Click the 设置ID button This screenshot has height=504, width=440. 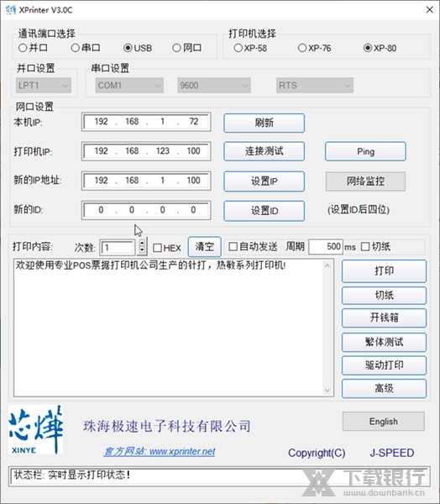[265, 211]
